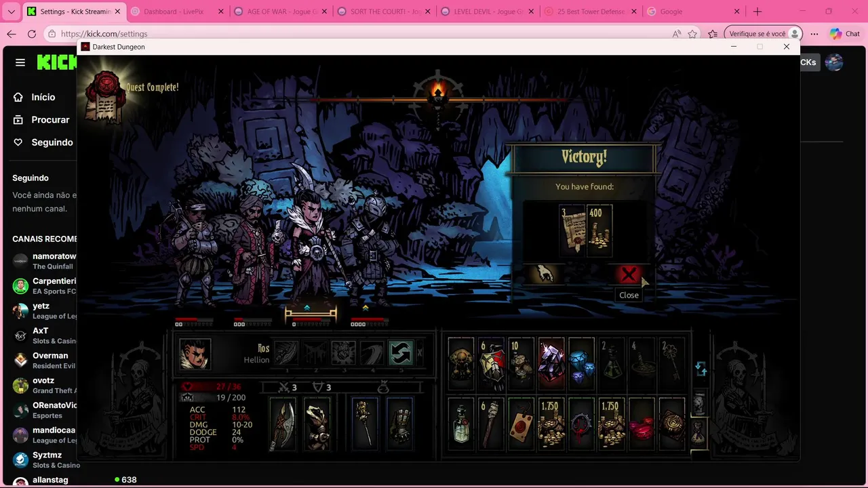Choose Hellion combat skill slot 3
The height and width of the screenshot is (488, 868).
click(x=343, y=353)
